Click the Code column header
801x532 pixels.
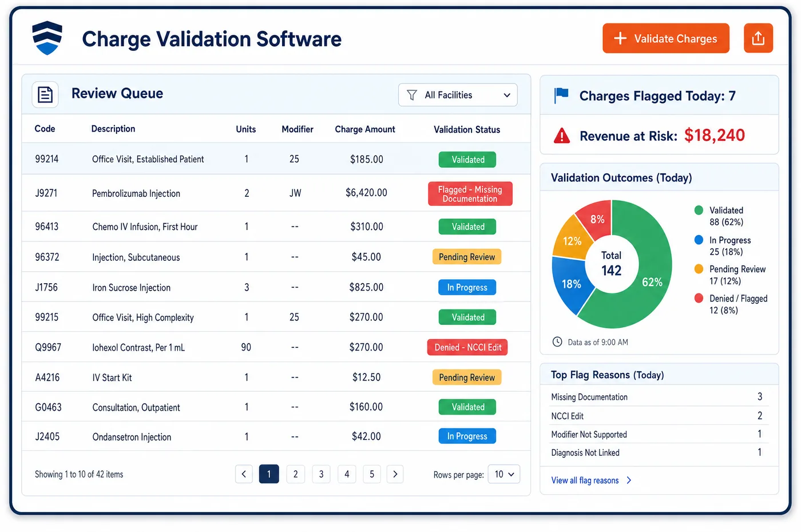pyautogui.click(x=45, y=129)
